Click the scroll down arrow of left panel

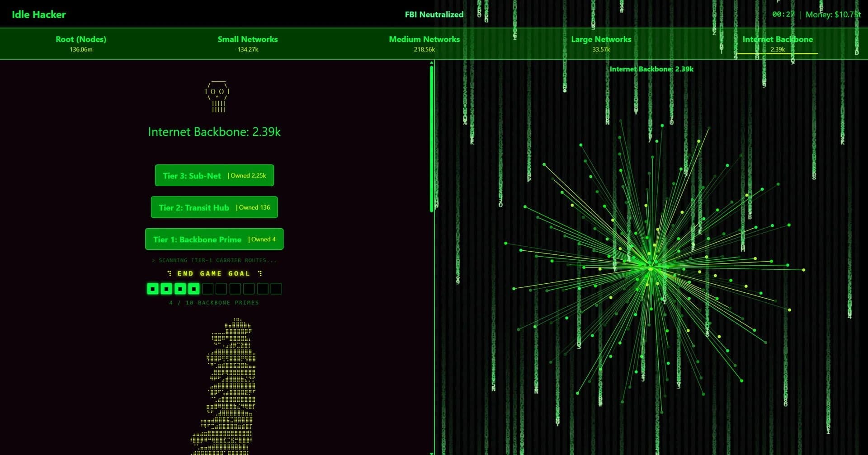click(x=432, y=453)
